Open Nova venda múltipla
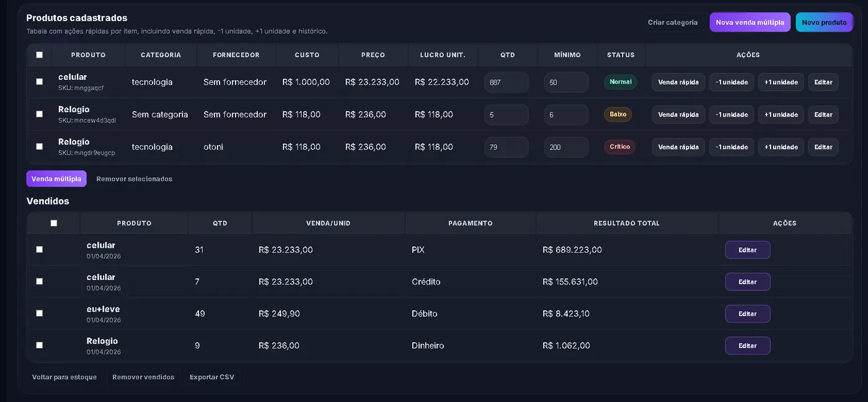This screenshot has height=402, width=868. (x=750, y=22)
